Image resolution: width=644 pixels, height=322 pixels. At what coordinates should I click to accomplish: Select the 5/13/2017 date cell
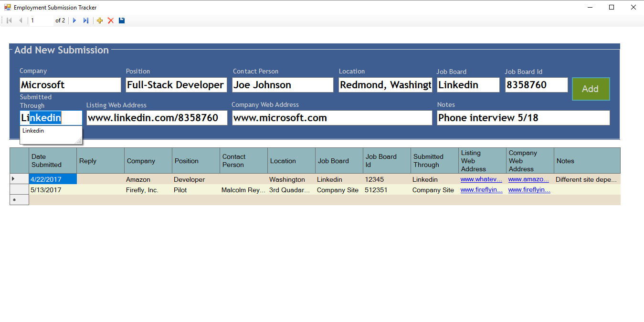[53, 190]
